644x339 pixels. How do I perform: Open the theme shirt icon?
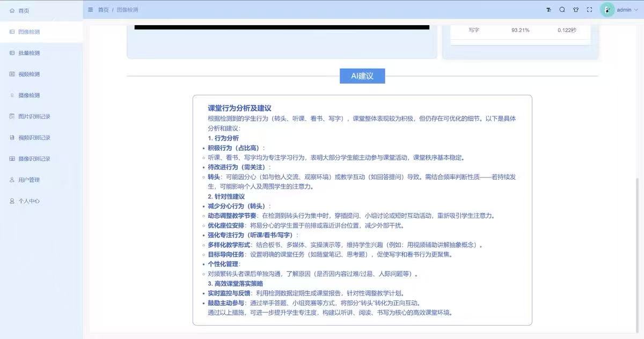tap(576, 10)
